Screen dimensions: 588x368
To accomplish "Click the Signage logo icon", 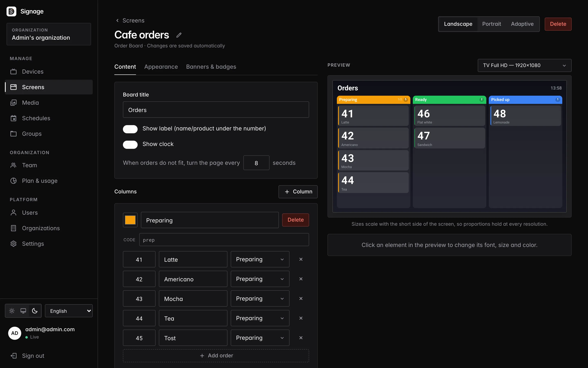I will (x=11, y=11).
